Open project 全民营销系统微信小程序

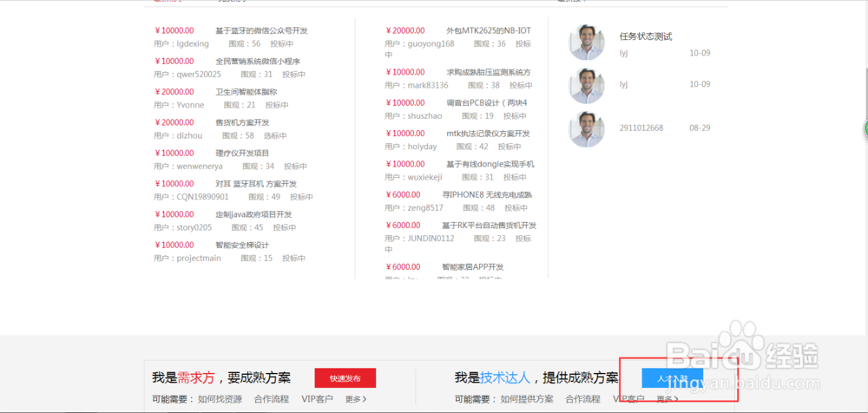coord(258,61)
